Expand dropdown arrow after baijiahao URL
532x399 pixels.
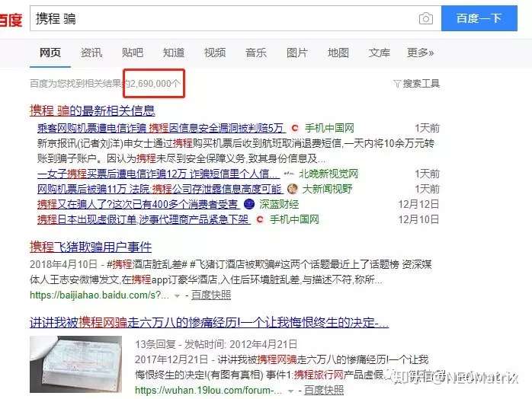(x=177, y=296)
